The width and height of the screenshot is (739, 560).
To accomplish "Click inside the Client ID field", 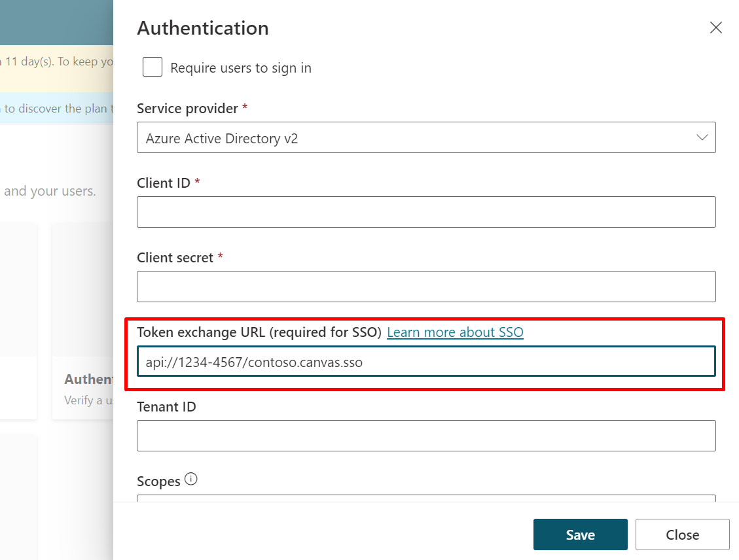I will [426, 212].
